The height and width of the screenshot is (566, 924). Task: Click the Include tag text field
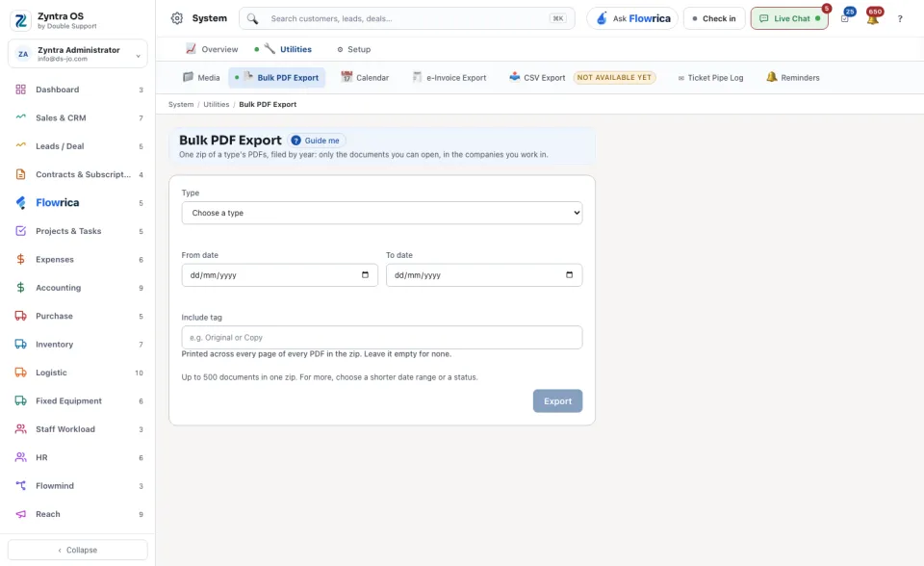pos(382,337)
